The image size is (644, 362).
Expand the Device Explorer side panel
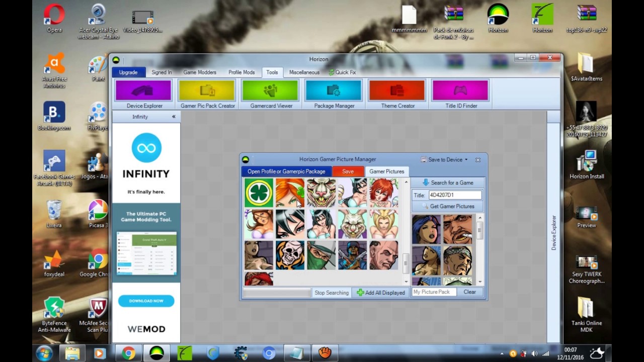[x=553, y=233]
